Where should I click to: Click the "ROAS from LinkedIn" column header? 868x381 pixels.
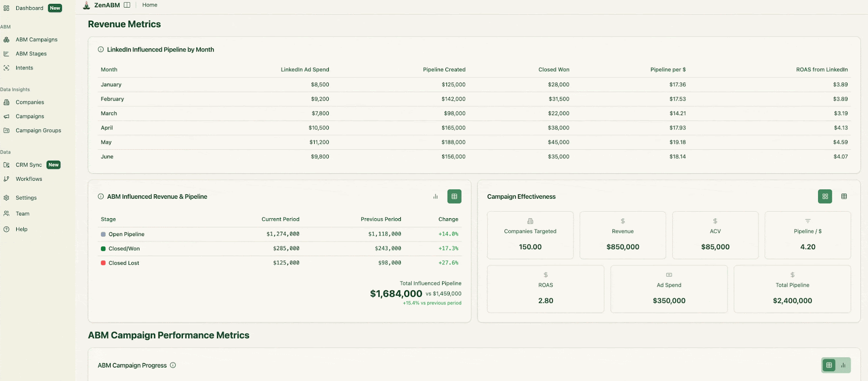[x=822, y=69]
